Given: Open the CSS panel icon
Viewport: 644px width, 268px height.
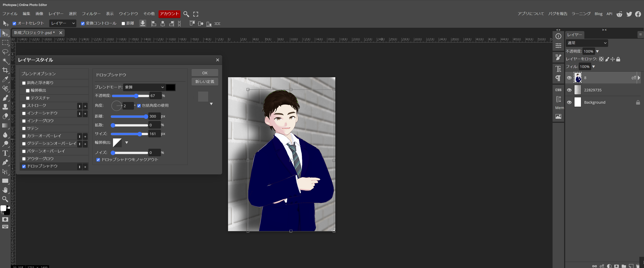Looking at the screenshot, I should pyautogui.click(x=558, y=90).
